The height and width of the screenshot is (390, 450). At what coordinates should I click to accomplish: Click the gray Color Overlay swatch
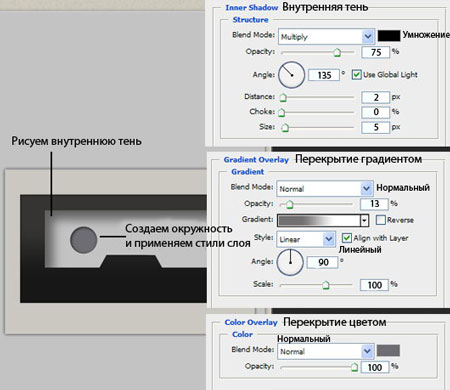(388, 351)
